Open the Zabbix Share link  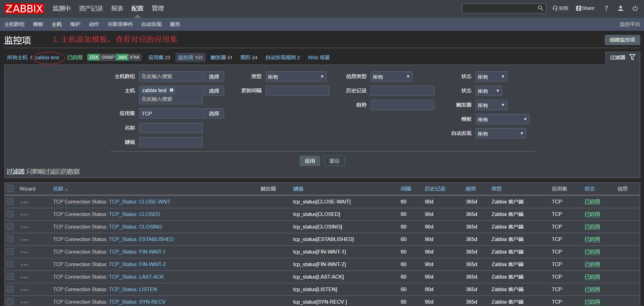coord(585,8)
